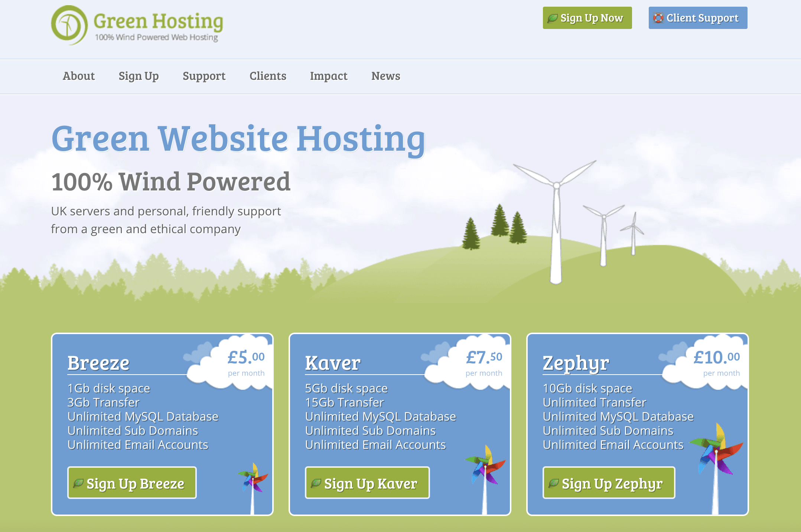Click leaf icon on Sign Up Breeze button
801x532 pixels.
tap(78, 483)
